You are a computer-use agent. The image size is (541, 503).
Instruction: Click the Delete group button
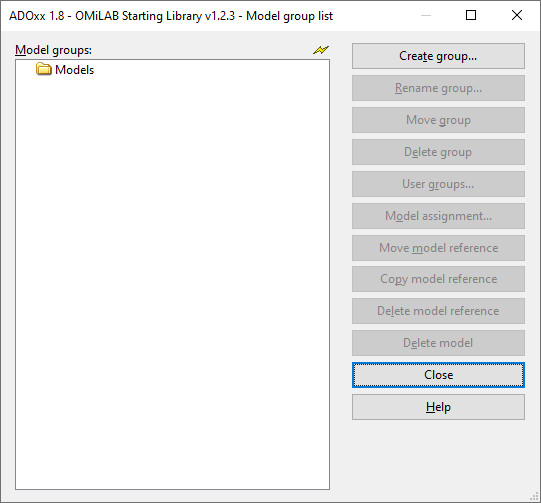click(x=438, y=152)
